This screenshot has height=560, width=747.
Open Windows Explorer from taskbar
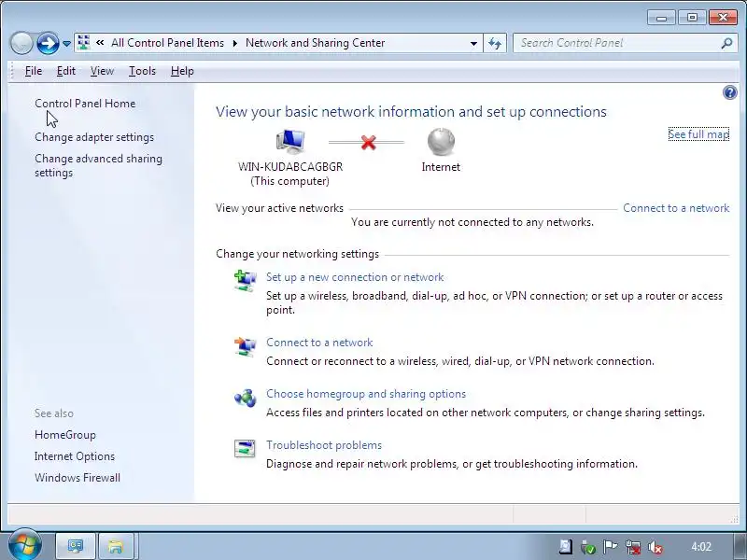116,546
